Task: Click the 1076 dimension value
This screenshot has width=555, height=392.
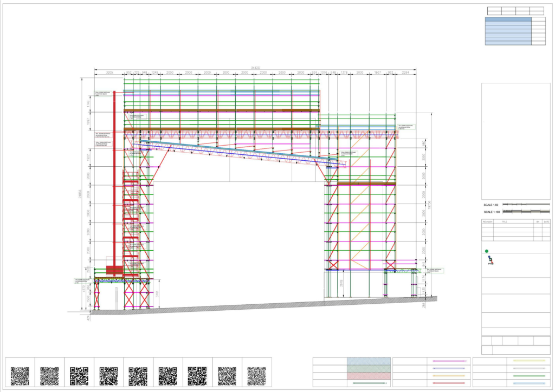Action: coord(324,73)
